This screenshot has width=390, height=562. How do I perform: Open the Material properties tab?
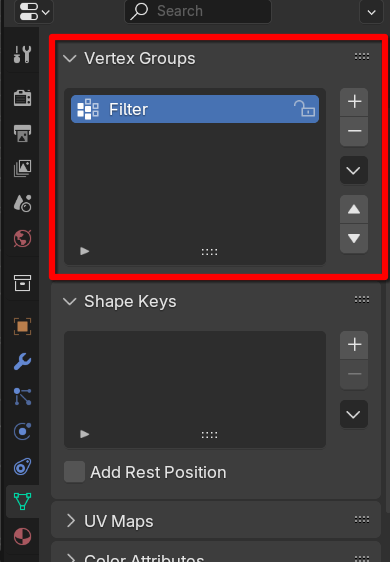(x=22, y=536)
